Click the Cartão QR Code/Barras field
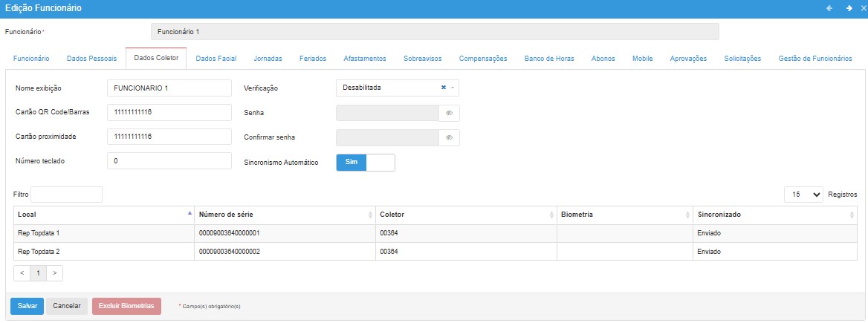Screen dimensions: 868x323 (169, 112)
